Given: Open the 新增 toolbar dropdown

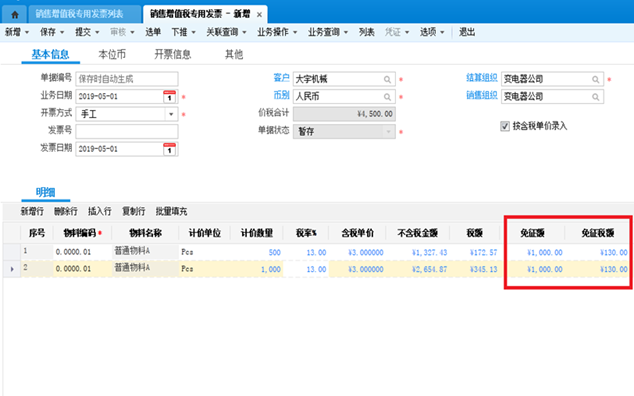Looking at the screenshot, I should 27,32.
